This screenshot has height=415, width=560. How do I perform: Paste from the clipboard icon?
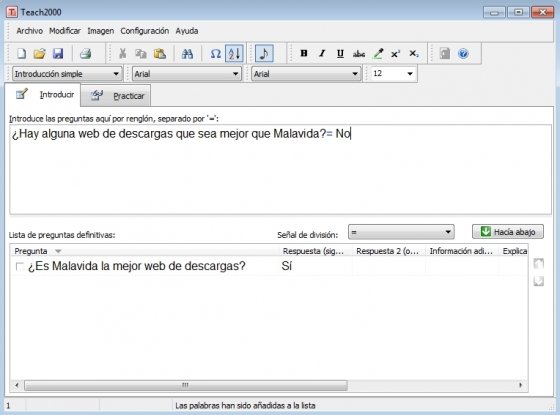pyautogui.click(x=160, y=54)
